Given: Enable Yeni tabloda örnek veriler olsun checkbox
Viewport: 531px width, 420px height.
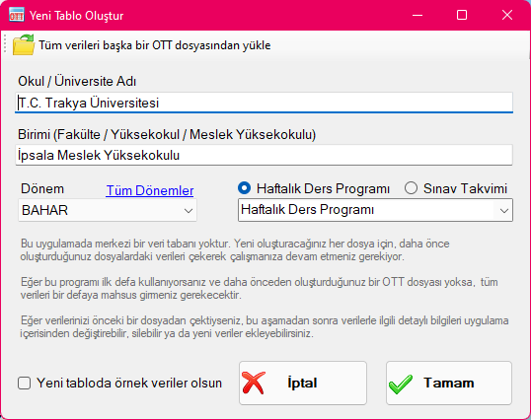Looking at the screenshot, I should [x=24, y=384].
